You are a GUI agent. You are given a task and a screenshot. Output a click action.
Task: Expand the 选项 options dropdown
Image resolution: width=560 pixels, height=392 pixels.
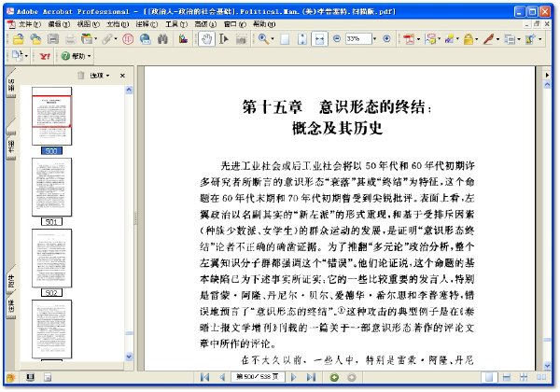[99, 76]
